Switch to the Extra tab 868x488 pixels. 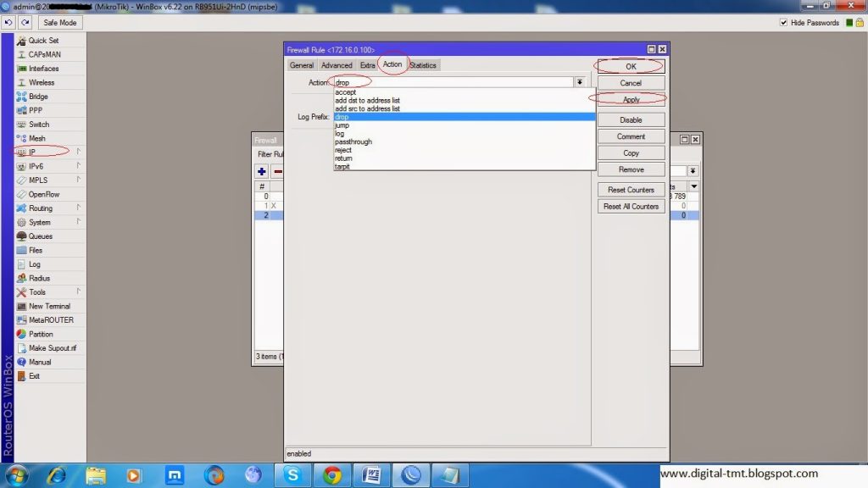(368, 65)
